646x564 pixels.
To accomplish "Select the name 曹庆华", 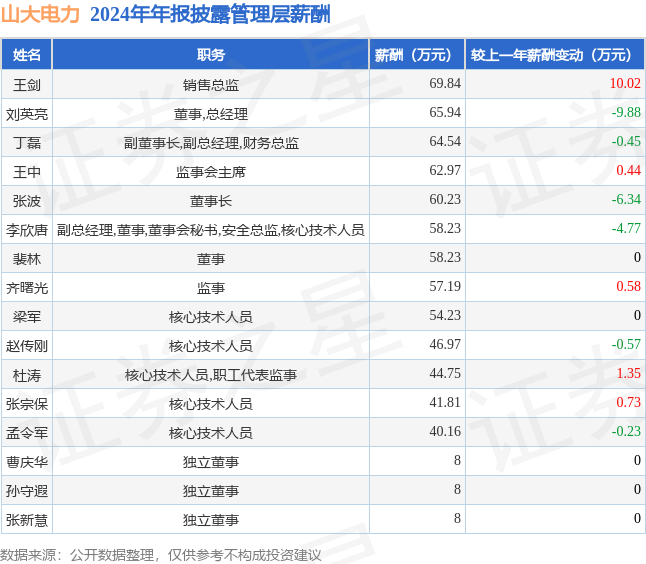I will pyautogui.click(x=27, y=462).
